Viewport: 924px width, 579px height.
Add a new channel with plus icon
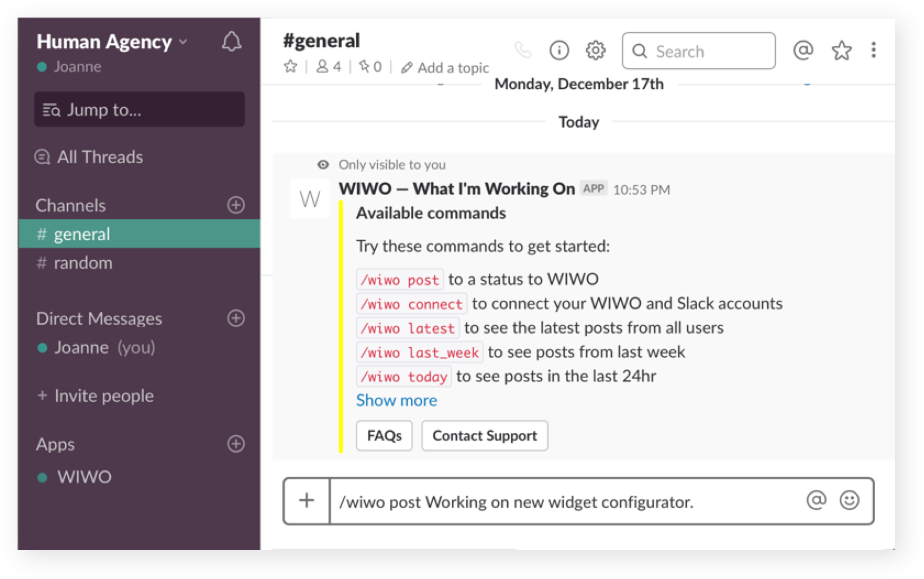click(x=236, y=205)
